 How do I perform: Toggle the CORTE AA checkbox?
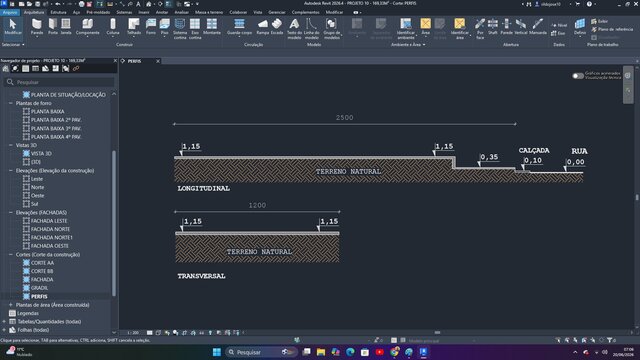(x=26, y=263)
